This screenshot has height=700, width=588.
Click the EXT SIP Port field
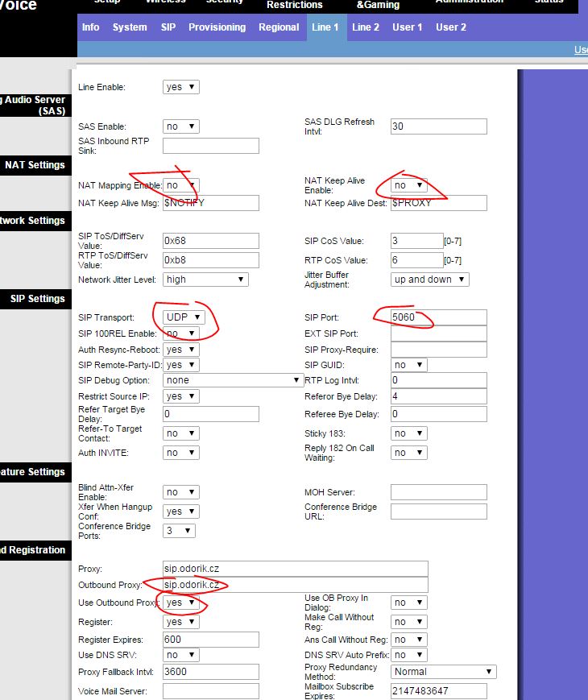439,333
